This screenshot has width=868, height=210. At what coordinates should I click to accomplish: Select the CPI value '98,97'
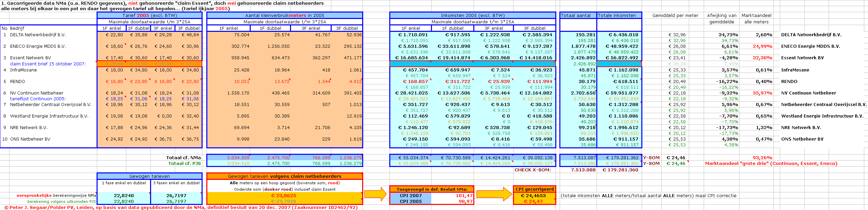tap(466, 201)
